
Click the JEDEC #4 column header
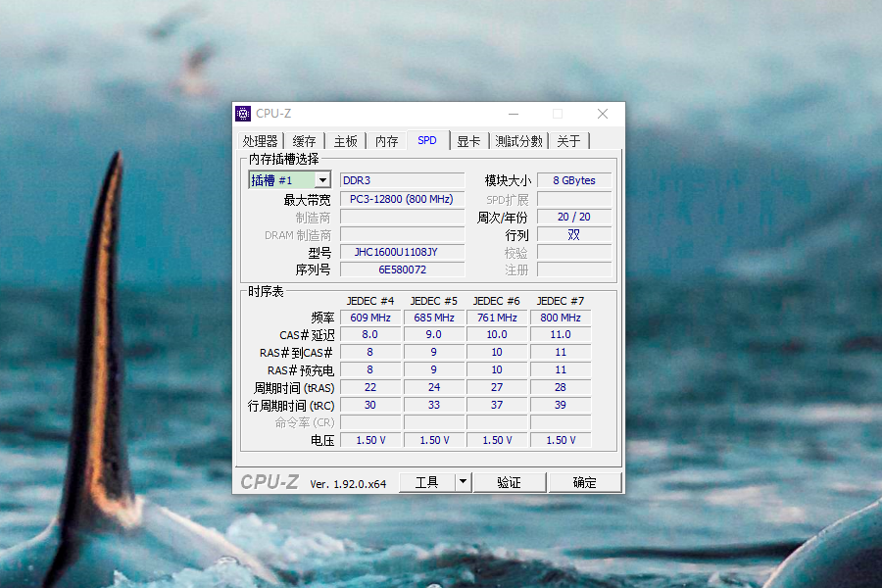[x=370, y=301]
